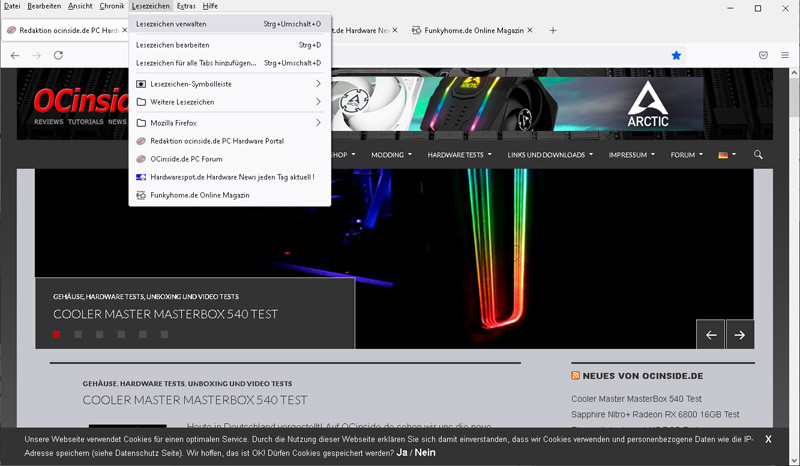Open the IMPRESSUM dropdown menu

click(x=632, y=155)
